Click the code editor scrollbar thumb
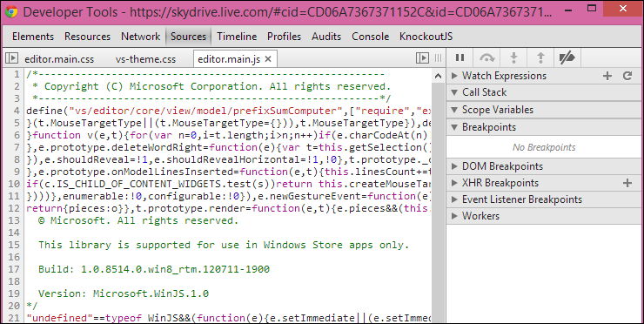The image size is (644, 324). click(x=439, y=204)
